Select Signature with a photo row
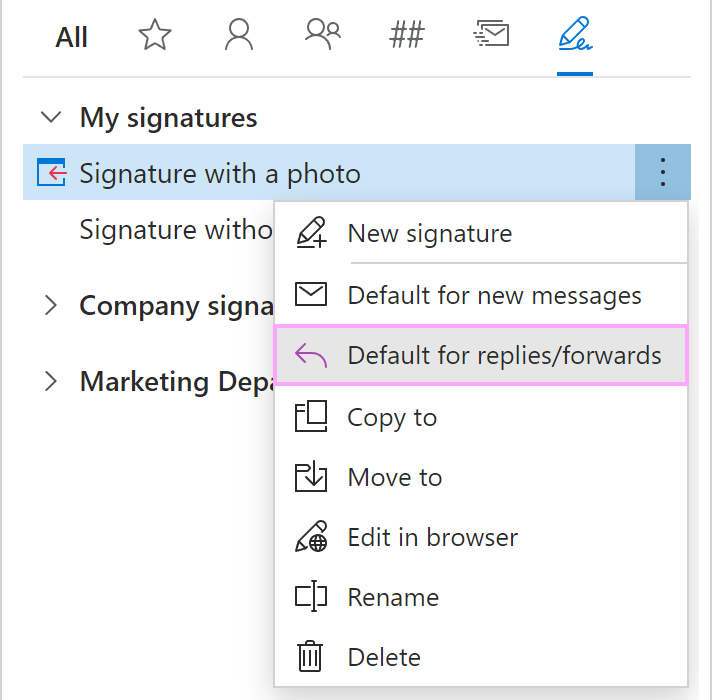This screenshot has width=712, height=700. coord(329,172)
